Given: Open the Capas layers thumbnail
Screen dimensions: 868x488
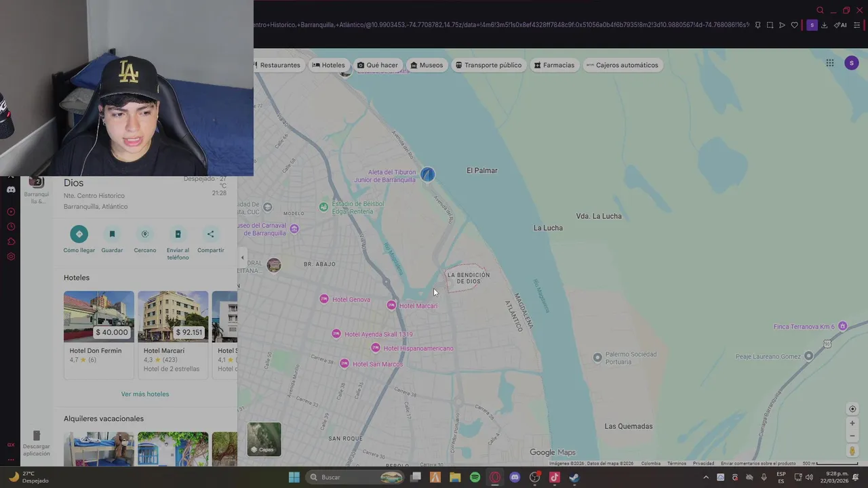Looking at the screenshot, I should click(264, 439).
